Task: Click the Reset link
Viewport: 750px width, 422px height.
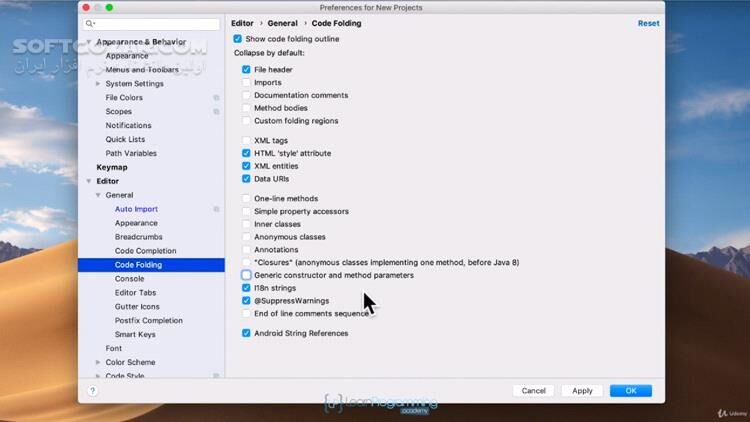Action: 648,23
